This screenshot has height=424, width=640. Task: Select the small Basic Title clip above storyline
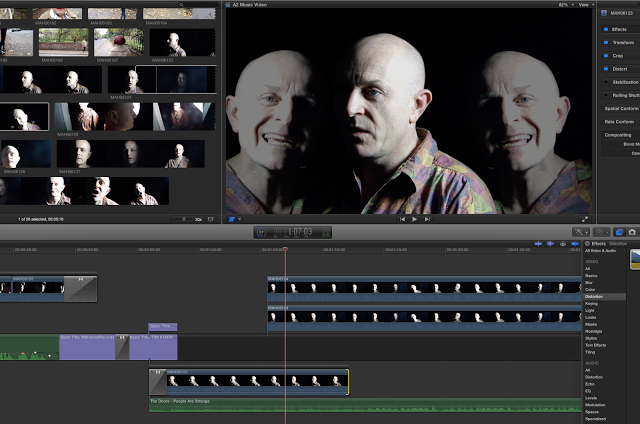pos(162,326)
